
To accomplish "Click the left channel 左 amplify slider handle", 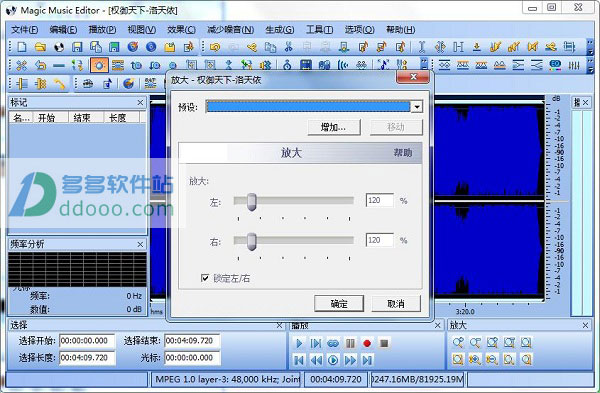I will (x=251, y=201).
